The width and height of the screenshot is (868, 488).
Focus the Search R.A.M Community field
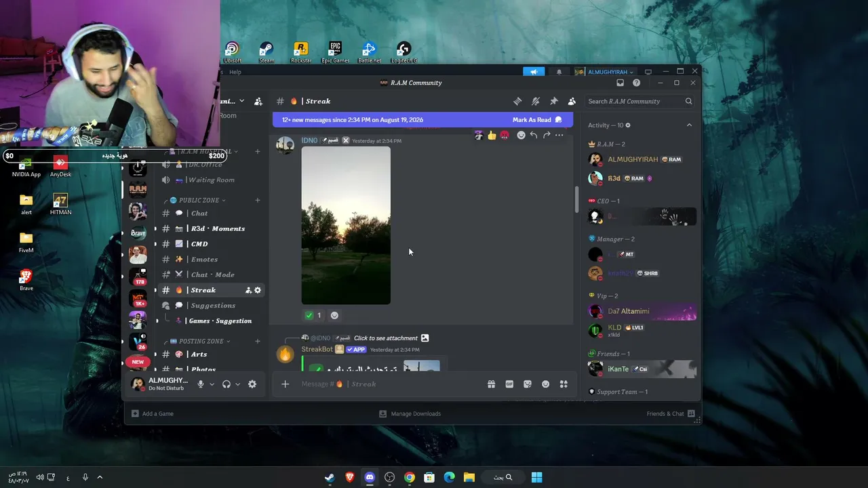point(640,101)
